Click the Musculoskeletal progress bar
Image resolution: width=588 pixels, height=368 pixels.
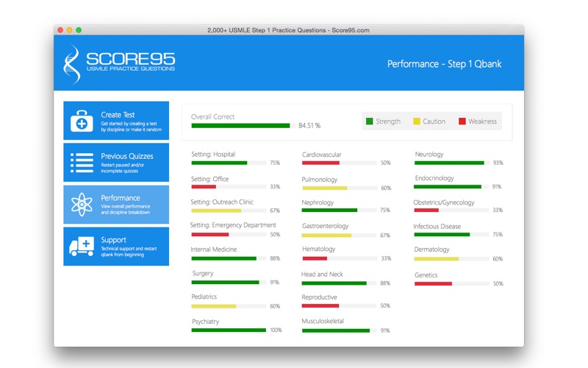[x=340, y=330]
